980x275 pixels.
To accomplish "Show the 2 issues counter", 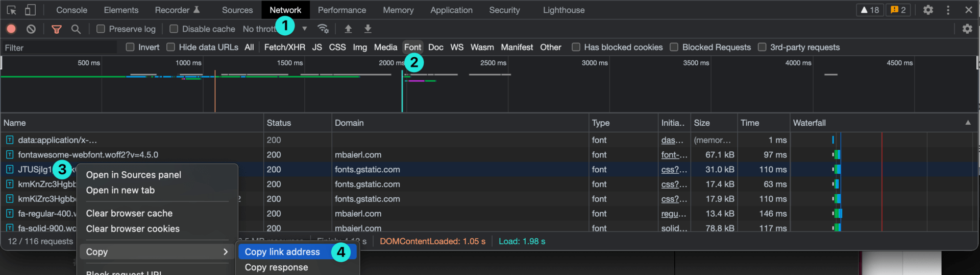I will (898, 10).
